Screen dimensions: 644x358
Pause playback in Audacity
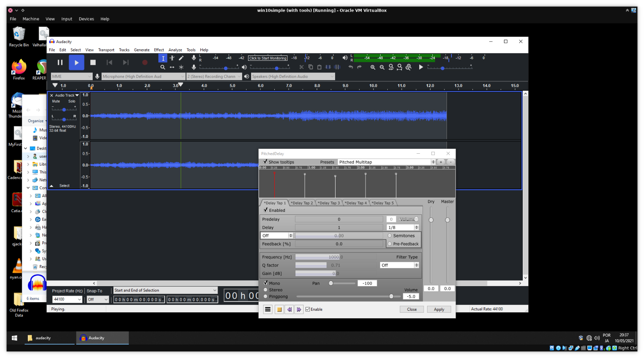pyautogui.click(x=60, y=63)
